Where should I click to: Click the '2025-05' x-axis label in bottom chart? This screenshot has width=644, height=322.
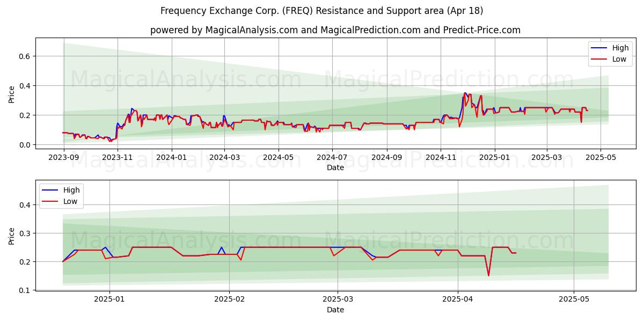pyautogui.click(x=574, y=301)
